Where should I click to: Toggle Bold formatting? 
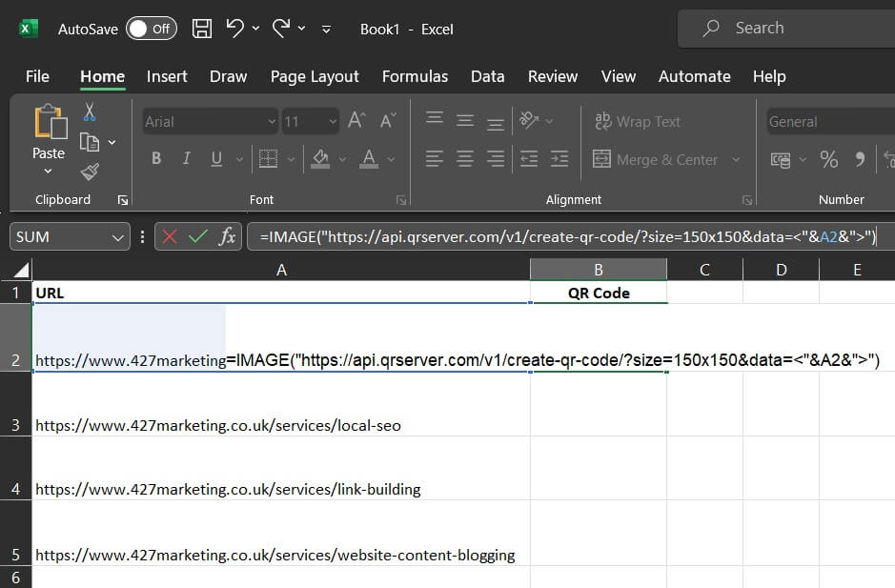[x=156, y=158]
